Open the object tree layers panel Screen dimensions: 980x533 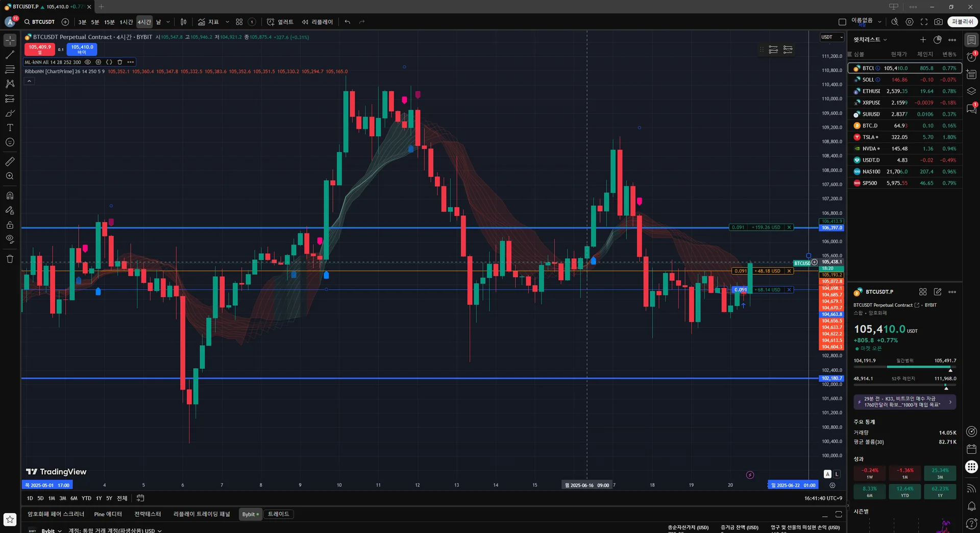[x=971, y=91]
